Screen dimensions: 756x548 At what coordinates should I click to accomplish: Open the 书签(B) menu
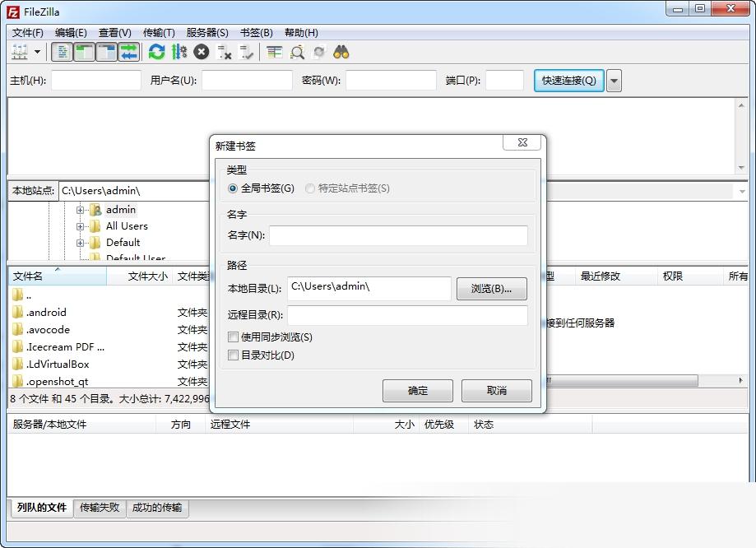[x=257, y=32]
